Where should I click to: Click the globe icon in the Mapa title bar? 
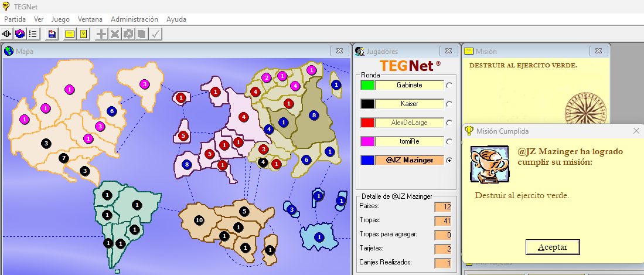pyautogui.click(x=9, y=51)
